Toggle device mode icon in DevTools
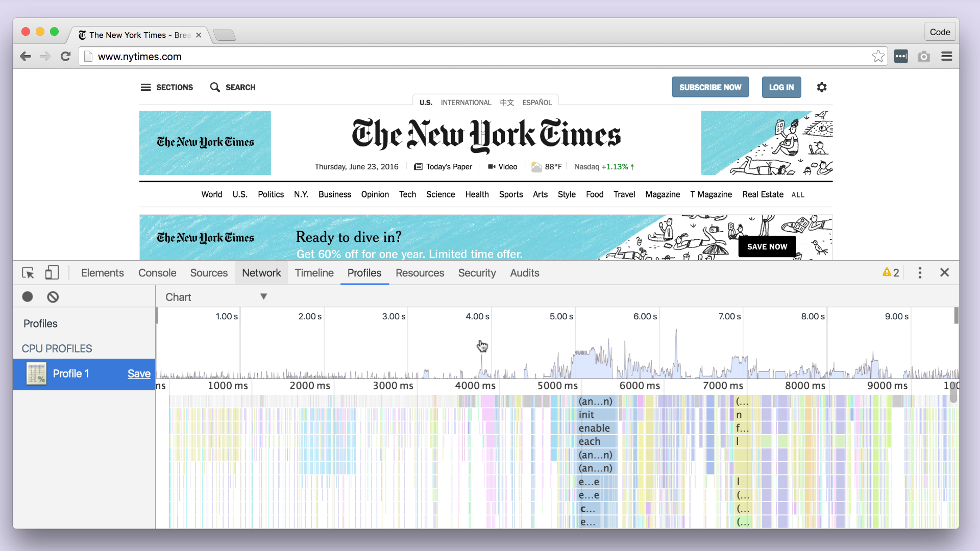The image size is (980, 551). click(x=52, y=272)
